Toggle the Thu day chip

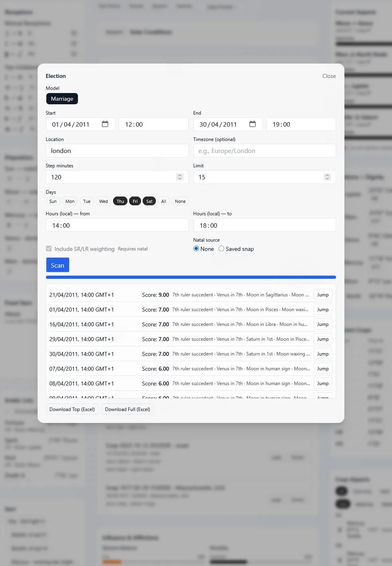120,201
